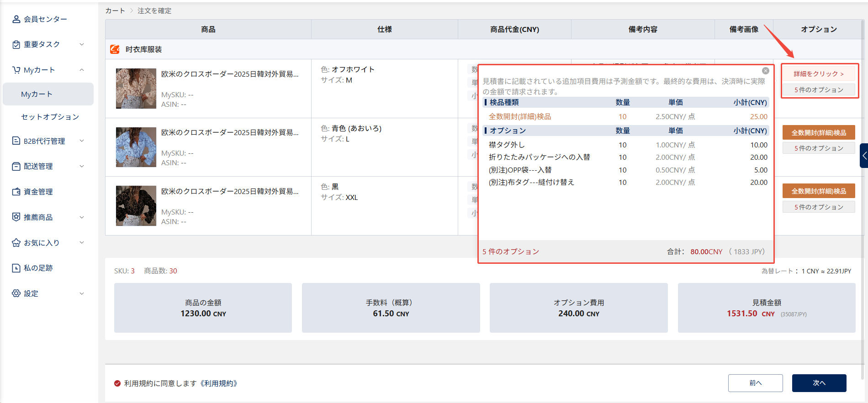Tick the 利用規約に同意します agreement checkbox
Image resolution: width=868 pixels, height=403 pixels.
[117, 383]
